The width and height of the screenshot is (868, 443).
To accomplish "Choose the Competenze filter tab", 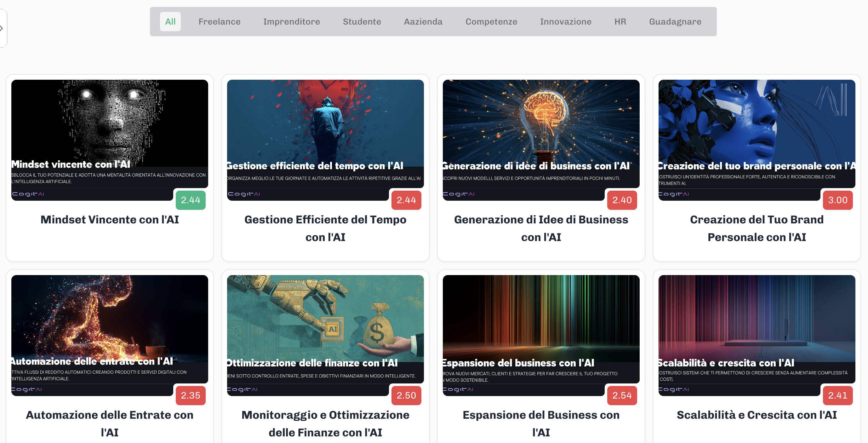I will click(x=491, y=21).
